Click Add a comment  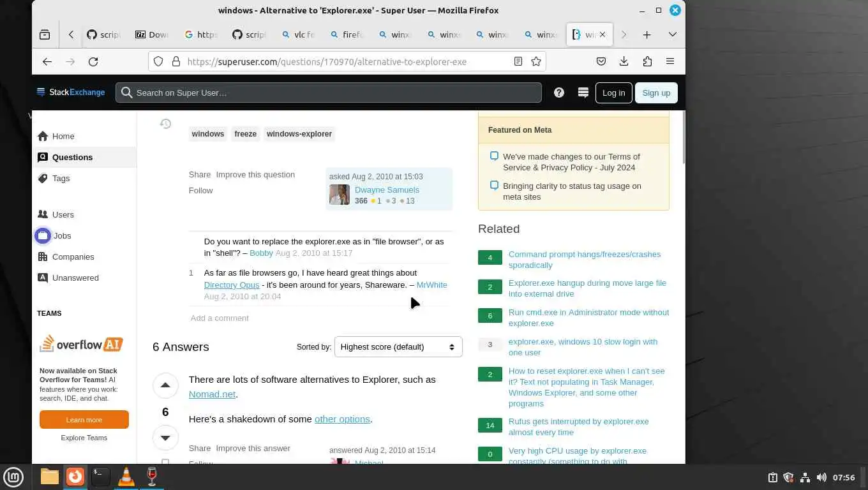tap(220, 318)
